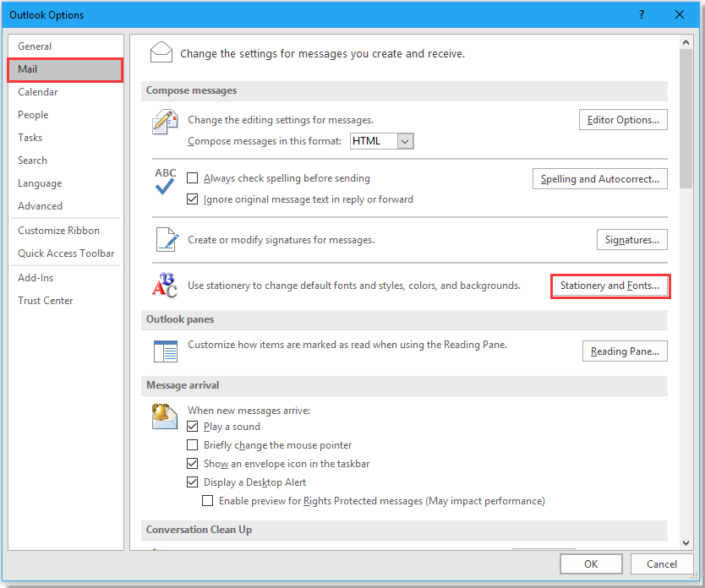Open the message format dropdown showing HTML
Screen dimensions: 705x588
[x=407, y=141]
